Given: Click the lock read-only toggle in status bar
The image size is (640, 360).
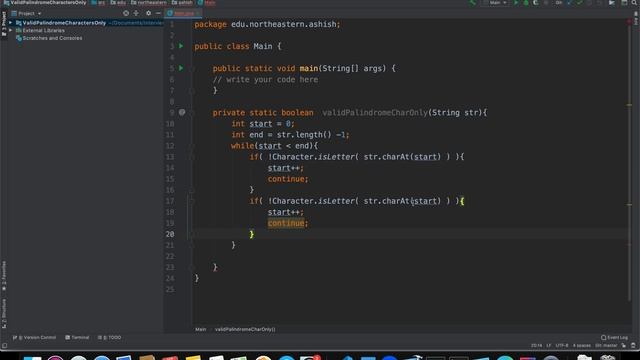Looking at the screenshot, I should pos(624,346).
